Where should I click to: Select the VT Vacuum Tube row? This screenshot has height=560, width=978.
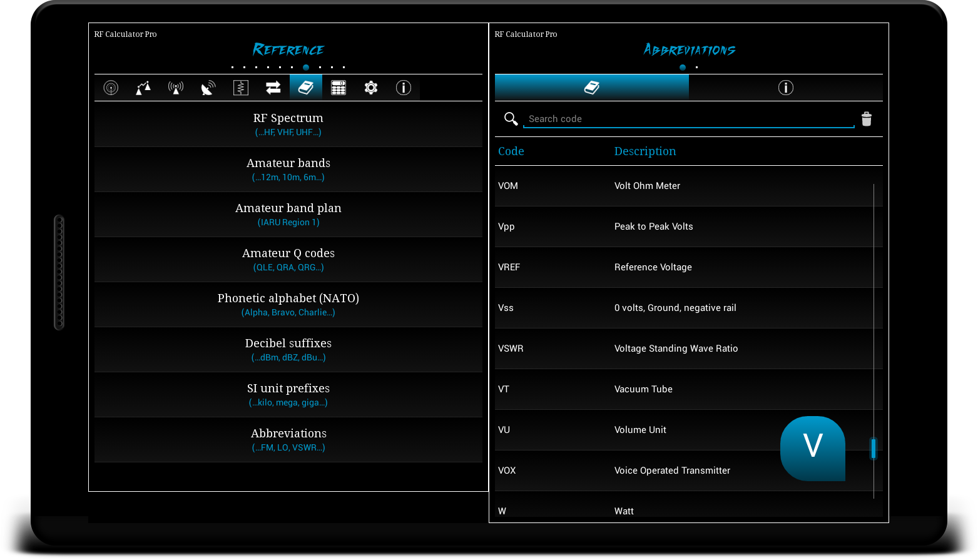coord(689,389)
